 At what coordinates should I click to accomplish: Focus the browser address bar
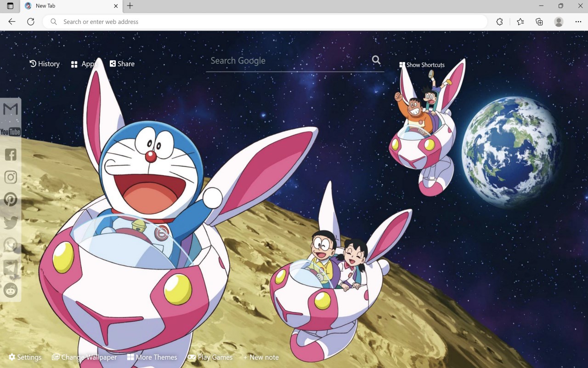pyautogui.click(x=265, y=22)
